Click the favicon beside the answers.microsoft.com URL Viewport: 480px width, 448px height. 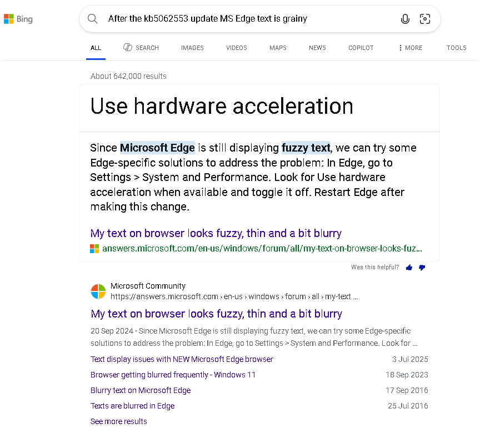[x=94, y=248]
